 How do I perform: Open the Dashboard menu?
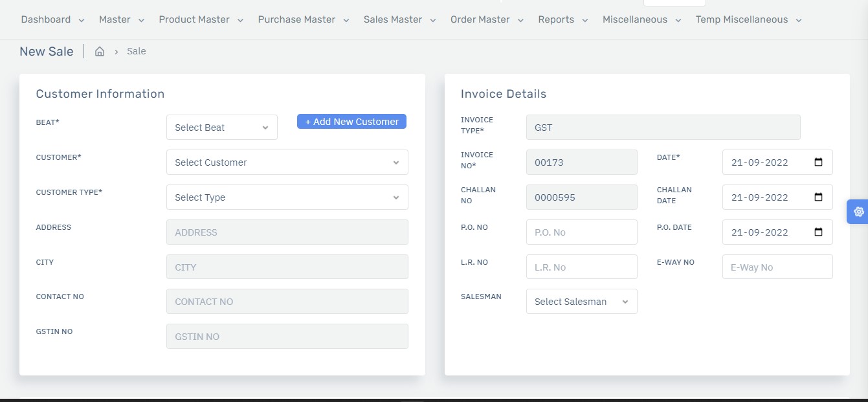52,19
